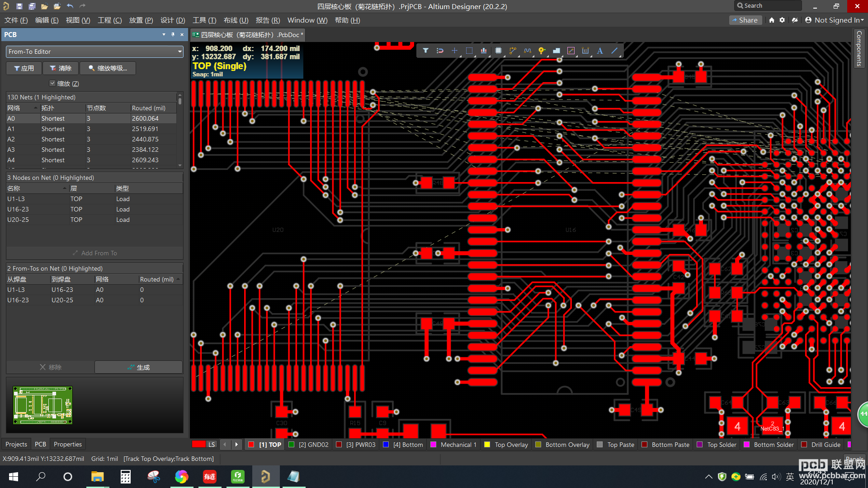This screenshot has width=868, height=488.
Task: Start interactive routing tool
Action: point(513,51)
